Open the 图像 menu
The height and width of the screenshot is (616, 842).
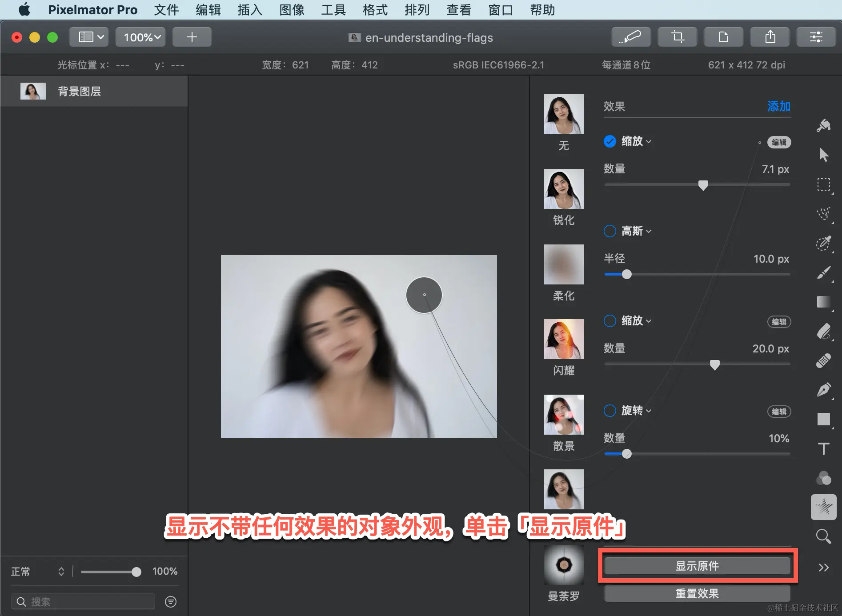[292, 9]
